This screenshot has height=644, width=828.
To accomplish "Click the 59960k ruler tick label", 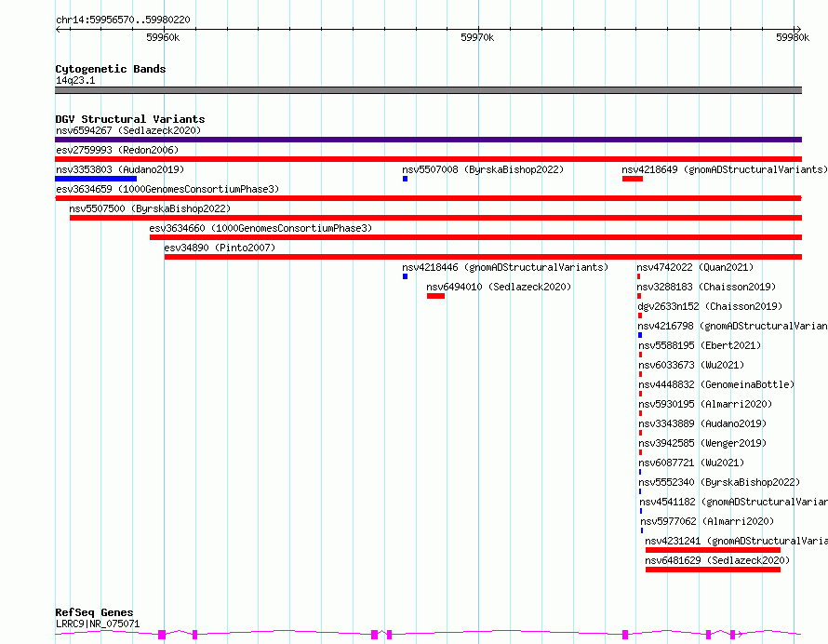I will pos(163,37).
